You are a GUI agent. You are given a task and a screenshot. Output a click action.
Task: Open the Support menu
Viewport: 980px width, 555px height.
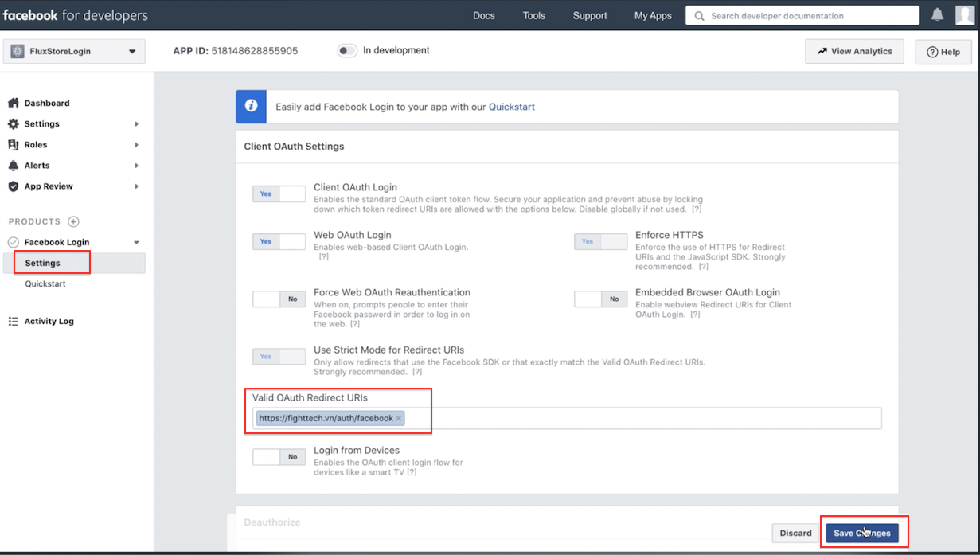click(x=590, y=15)
